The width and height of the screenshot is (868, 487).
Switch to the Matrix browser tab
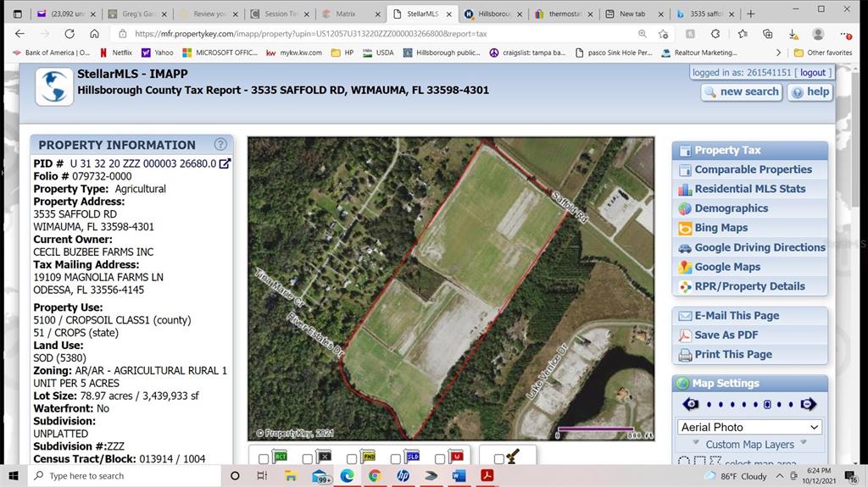[345, 14]
